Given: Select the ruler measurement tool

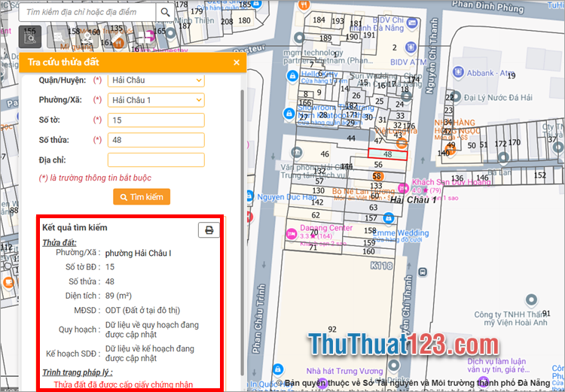Looking at the screenshot, I should pyautogui.click(x=115, y=37).
